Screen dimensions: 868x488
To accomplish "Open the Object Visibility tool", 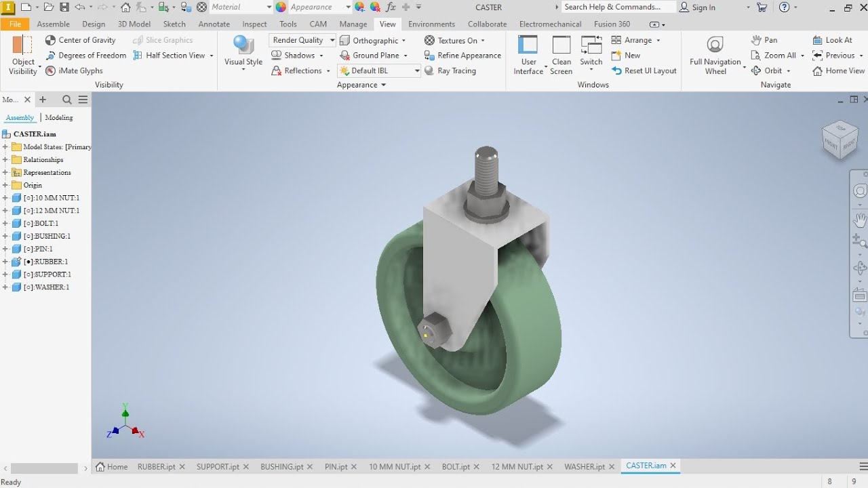I will tap(23, 56).
